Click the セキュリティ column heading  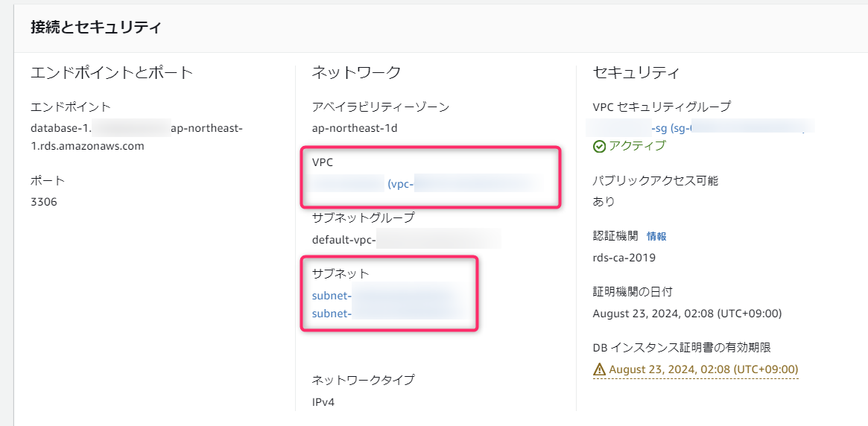[x=636, y=72]
